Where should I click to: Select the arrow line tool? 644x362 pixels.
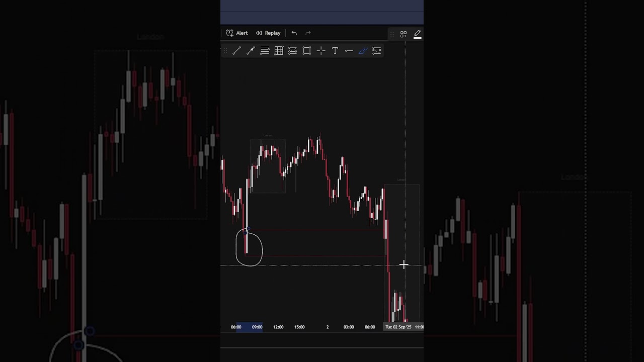click(x=251, y=51)
